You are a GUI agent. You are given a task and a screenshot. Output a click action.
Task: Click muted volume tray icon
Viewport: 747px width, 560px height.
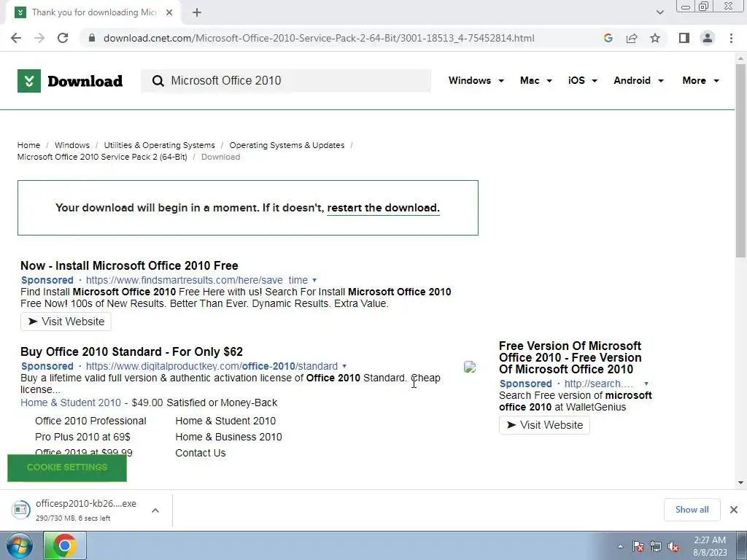point(673,547)
